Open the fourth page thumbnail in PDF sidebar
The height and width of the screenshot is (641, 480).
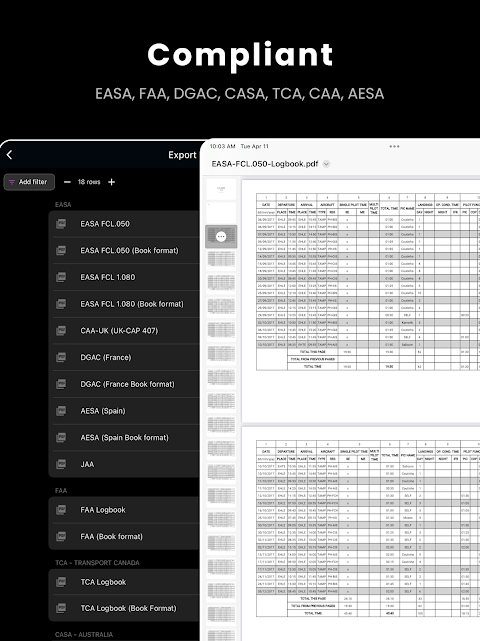point(221,259)
